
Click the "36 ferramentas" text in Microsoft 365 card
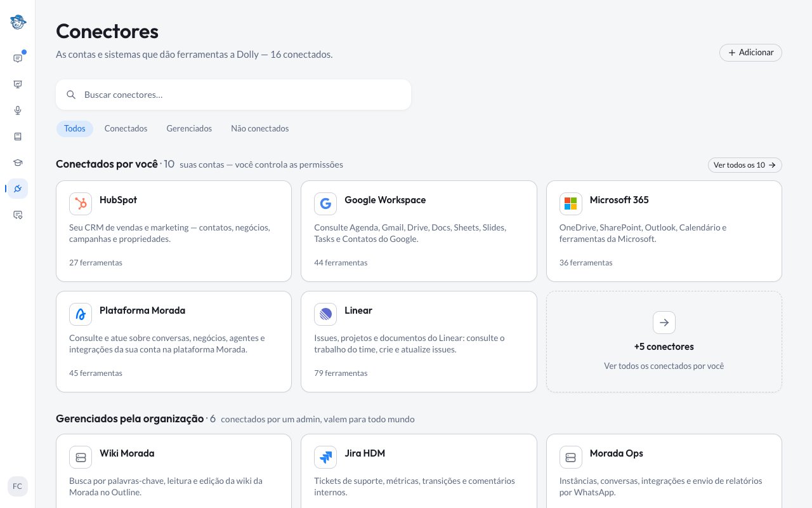point(586,263)
